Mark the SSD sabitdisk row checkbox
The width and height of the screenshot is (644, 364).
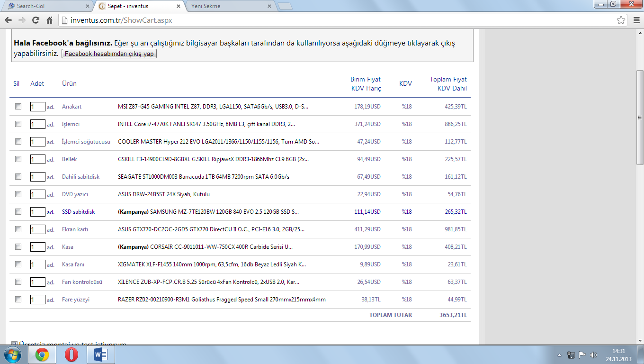[18, 212]
